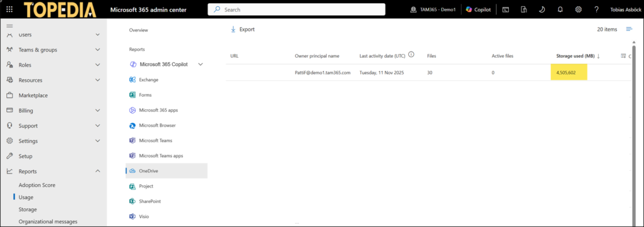Viewport: 644px width, 227px height.
Task: Sort by the URL column header
Action: [234, 56]
